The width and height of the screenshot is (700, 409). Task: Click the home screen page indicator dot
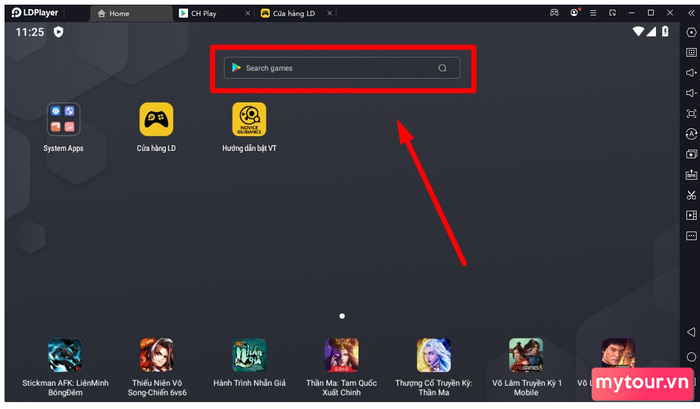(x=342, y=316)
